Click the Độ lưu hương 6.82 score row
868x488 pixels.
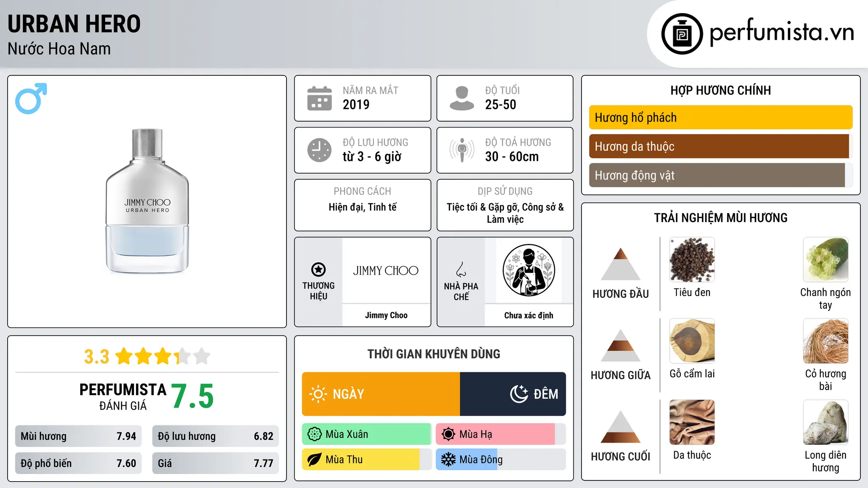(x=215, y=436)
